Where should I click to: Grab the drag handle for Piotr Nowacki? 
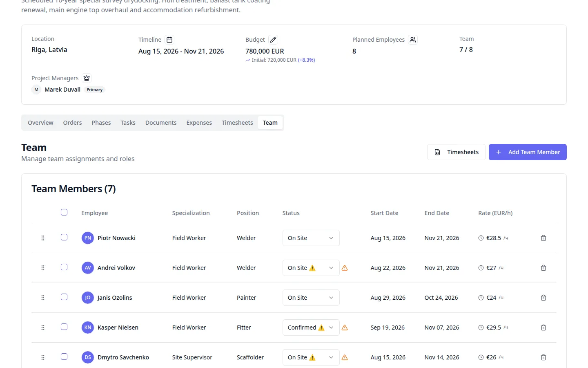(x=43, y=238)
